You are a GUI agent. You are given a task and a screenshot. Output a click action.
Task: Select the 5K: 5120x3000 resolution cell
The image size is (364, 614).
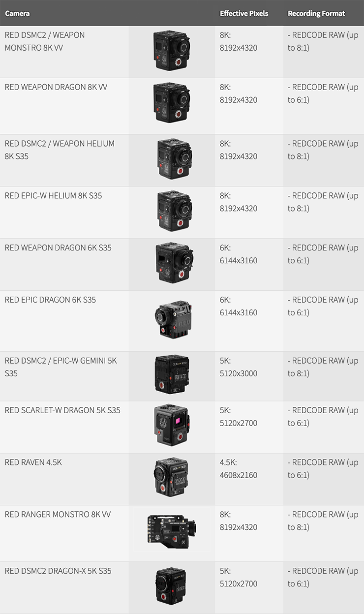(239, 367)
